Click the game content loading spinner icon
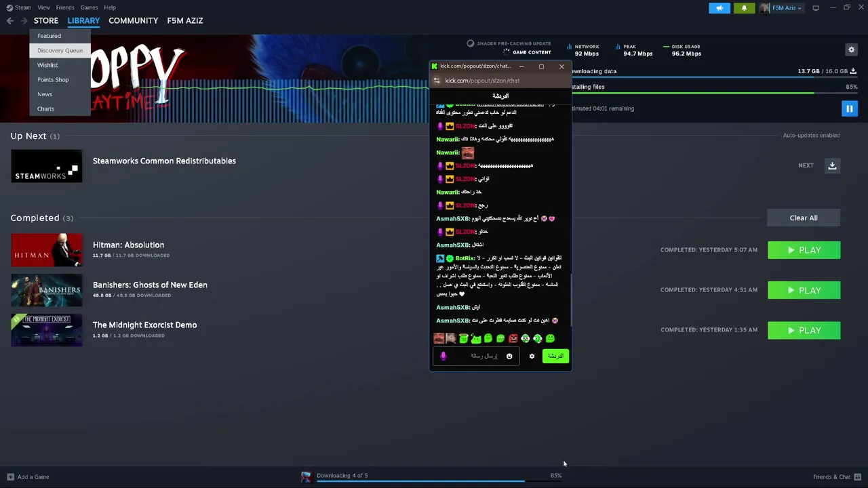Viewport: 868px width, 488px height. [506, 52]
